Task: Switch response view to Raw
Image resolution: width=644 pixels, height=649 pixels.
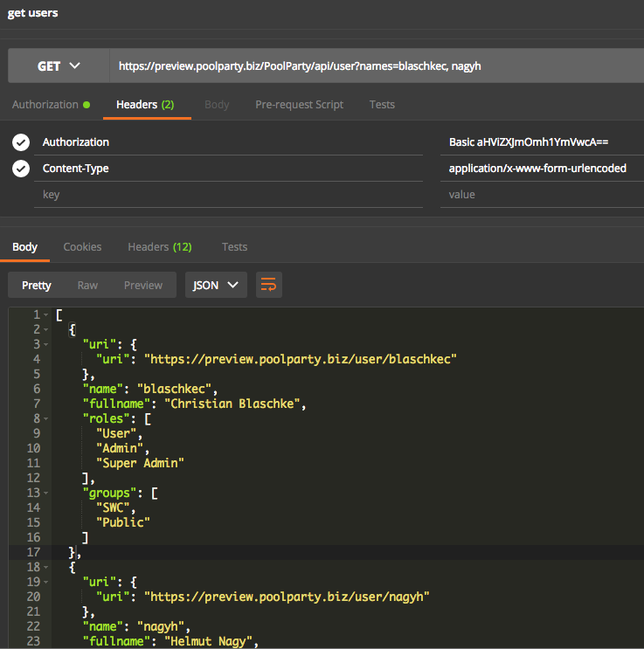Action: click(87, 285)
